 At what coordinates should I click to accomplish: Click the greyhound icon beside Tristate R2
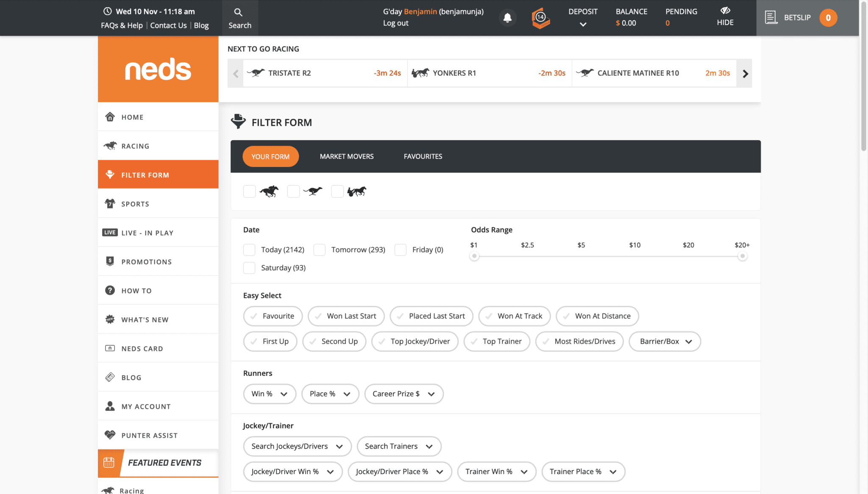(x=256, y=73)
